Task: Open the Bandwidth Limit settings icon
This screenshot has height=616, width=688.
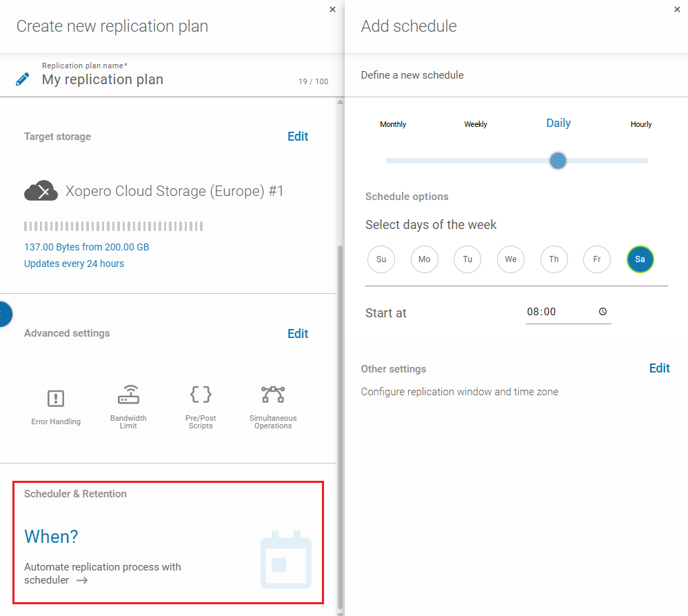Action: pyautogui.click(x=128, y=402)
